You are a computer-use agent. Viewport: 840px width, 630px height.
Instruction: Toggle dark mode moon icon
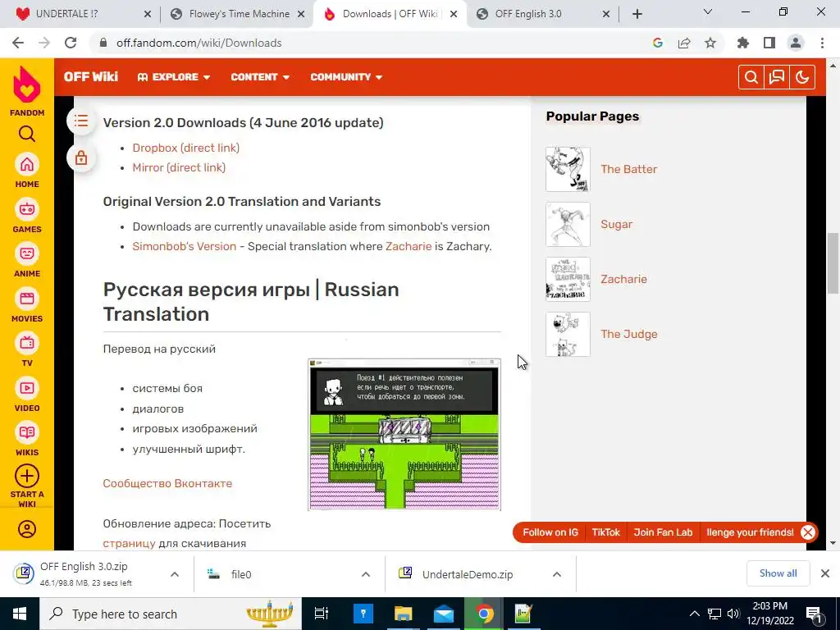(802, 77)
